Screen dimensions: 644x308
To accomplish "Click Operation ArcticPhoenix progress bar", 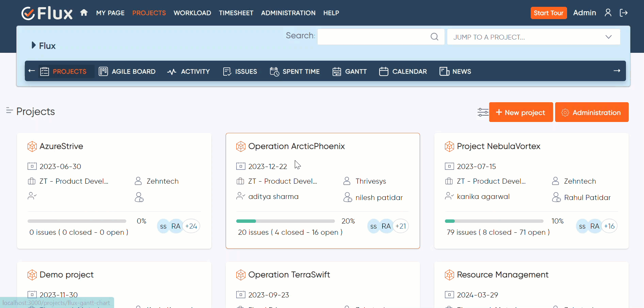I will 285,221.
